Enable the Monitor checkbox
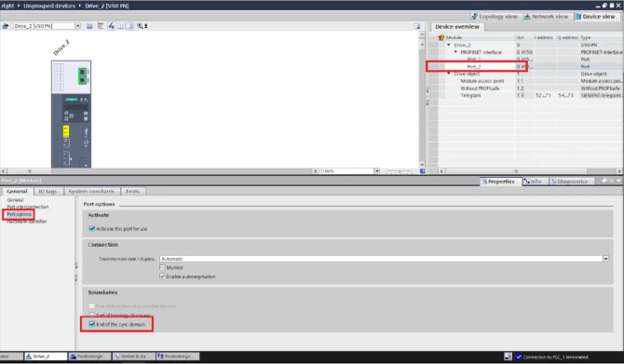Screen dimensions: 624x364 click(x=162, y=267)
